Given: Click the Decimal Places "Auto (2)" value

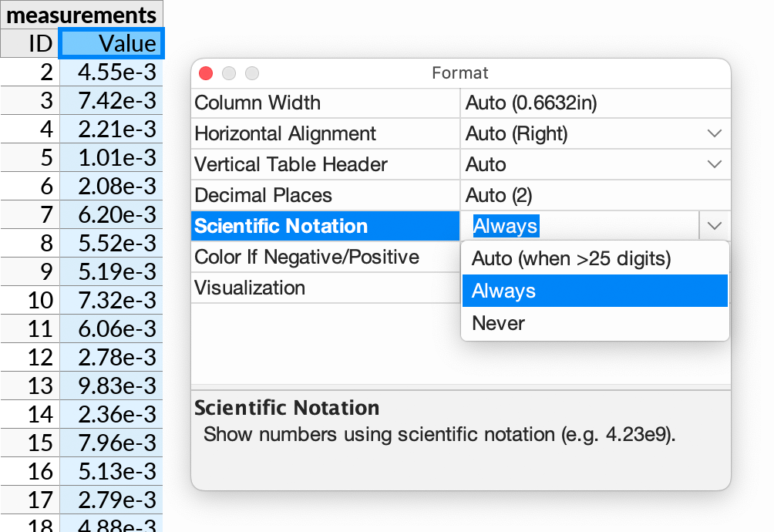Looking at the screenshot, I should pos(497,195).
